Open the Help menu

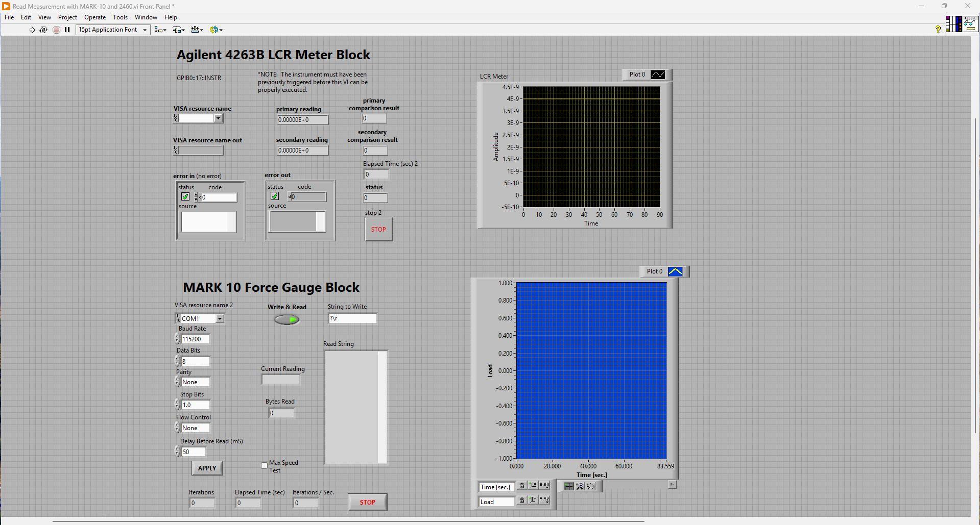(171, 17)
